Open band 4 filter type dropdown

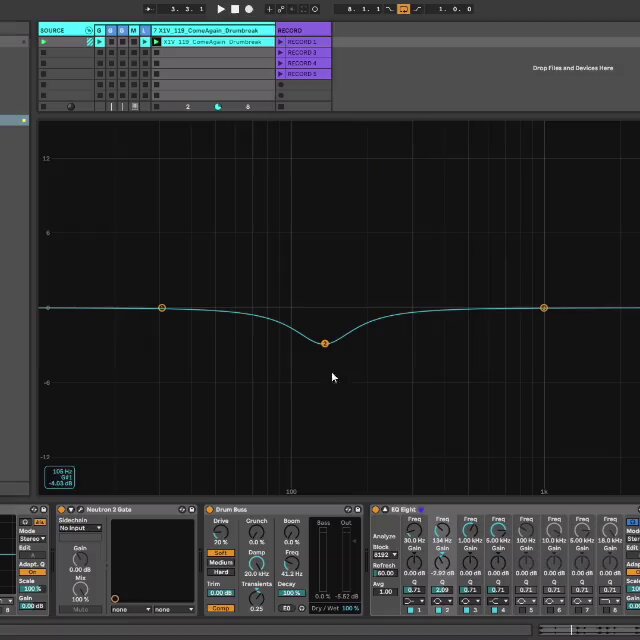(498, 601)
